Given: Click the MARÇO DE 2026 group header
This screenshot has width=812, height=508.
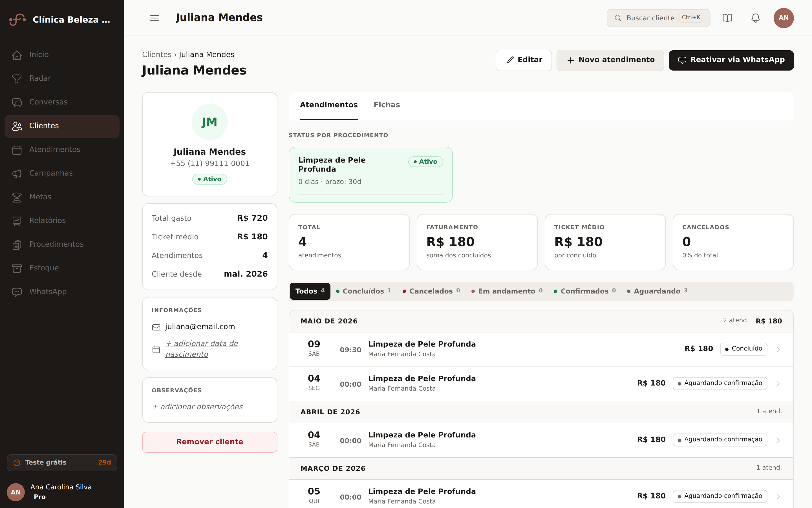Looking at the screenshot, I should (x=541, y=468).
